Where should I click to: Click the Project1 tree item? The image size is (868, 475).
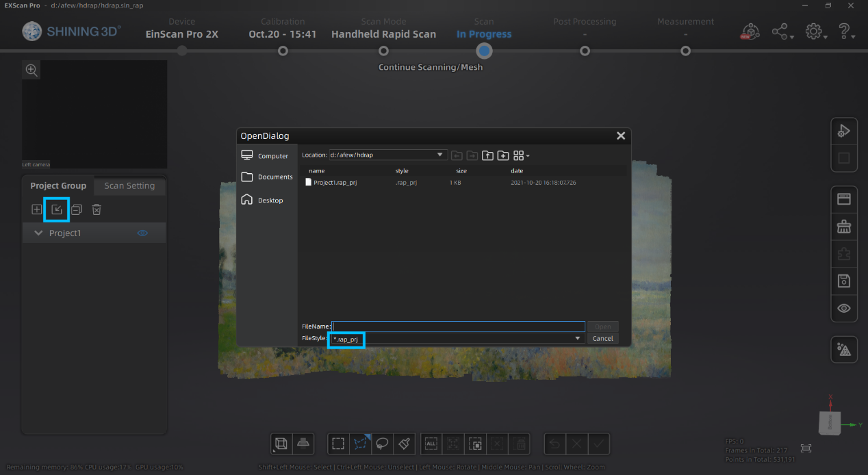94,233
